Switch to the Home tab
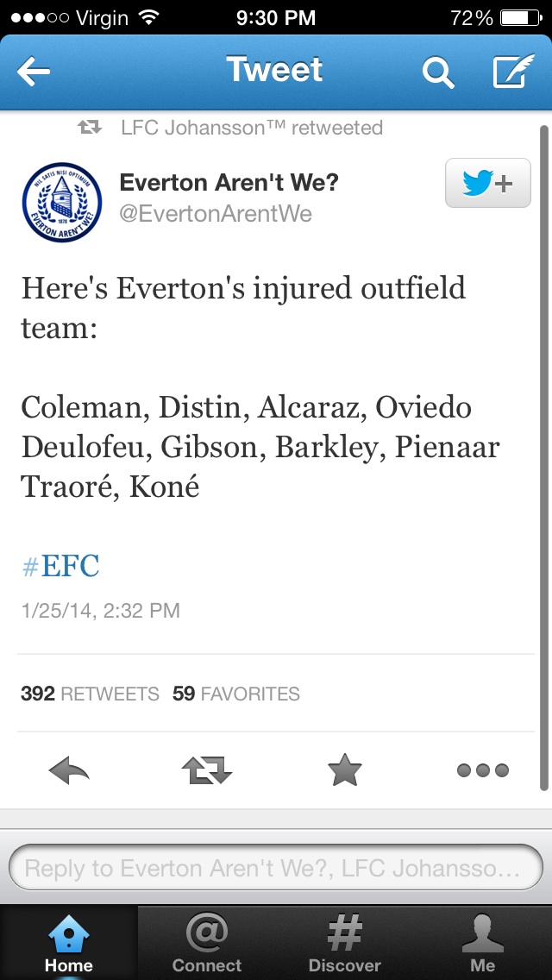Image resolution: width=552 pixels, height=980 pixels. tap(69, 942)
